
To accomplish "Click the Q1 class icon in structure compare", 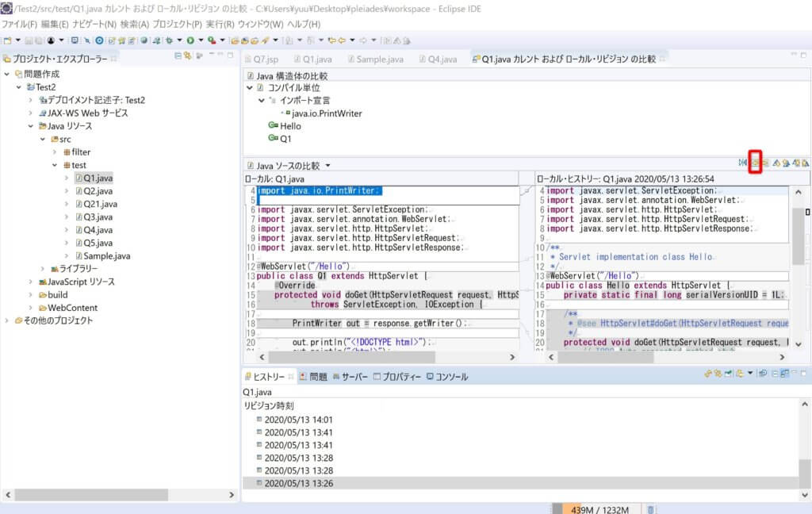I will coord(273,138).
